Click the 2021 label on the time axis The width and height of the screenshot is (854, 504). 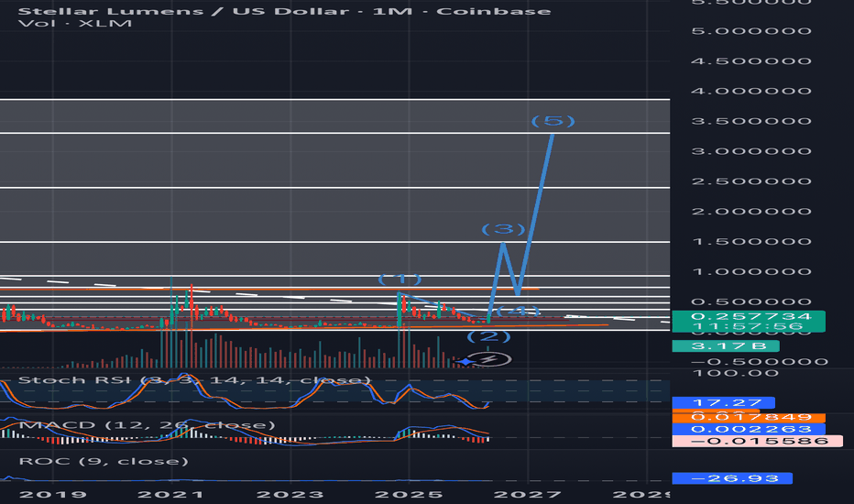click(x=171, y=495)
